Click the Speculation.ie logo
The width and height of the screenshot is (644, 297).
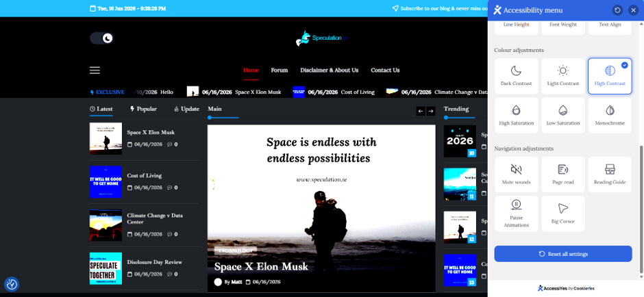321,38
